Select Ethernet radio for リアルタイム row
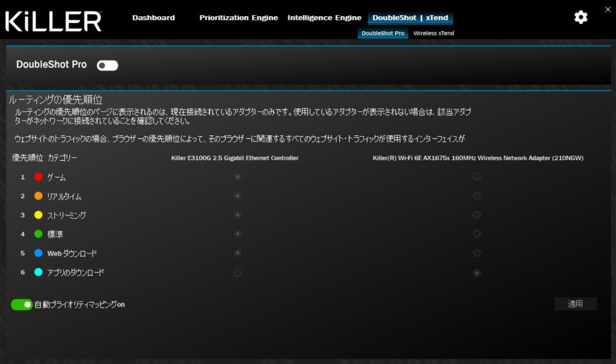The width and height of the screenshot is (616, 364). coord(238,196)
